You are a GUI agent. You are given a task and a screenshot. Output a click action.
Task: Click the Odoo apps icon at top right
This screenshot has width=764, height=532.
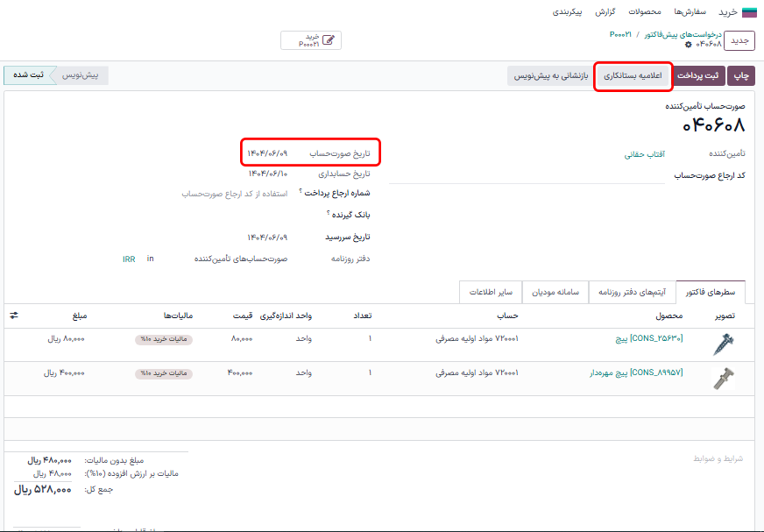[749, 10]
